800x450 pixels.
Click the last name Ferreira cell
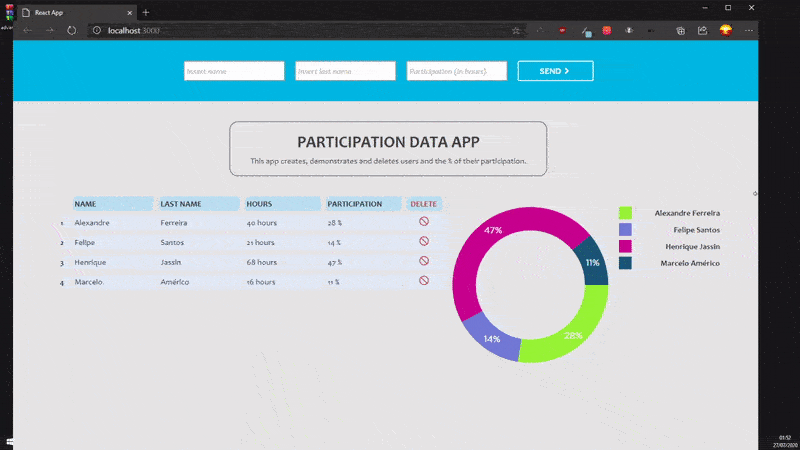pyautogui.click(x=173, y=223)
